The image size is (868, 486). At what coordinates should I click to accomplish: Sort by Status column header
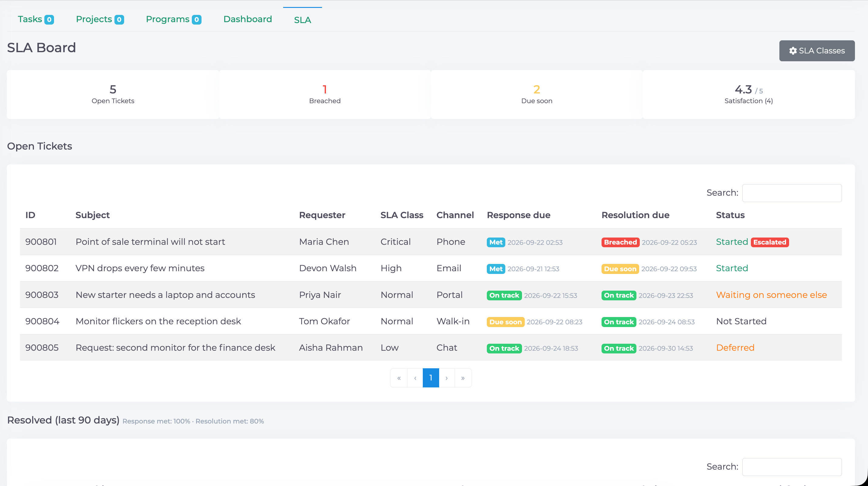coord(730,215)
